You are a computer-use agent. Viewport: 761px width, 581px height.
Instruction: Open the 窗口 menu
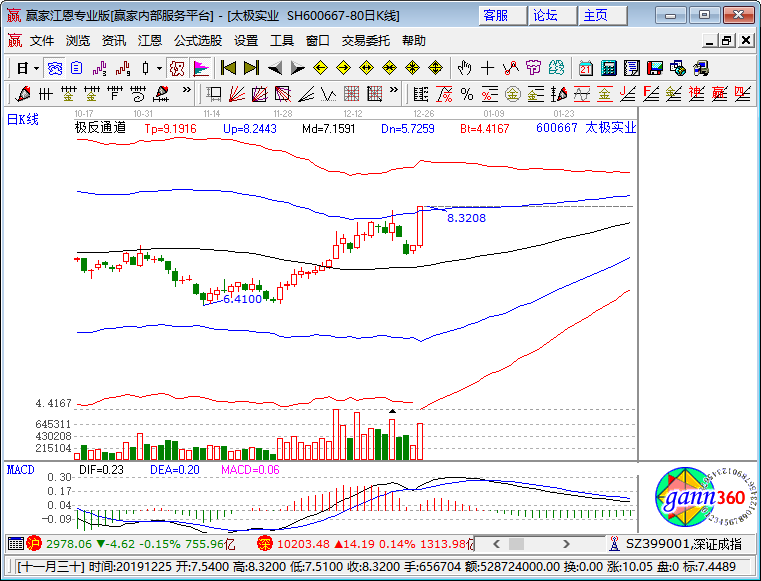coord(318,41)
